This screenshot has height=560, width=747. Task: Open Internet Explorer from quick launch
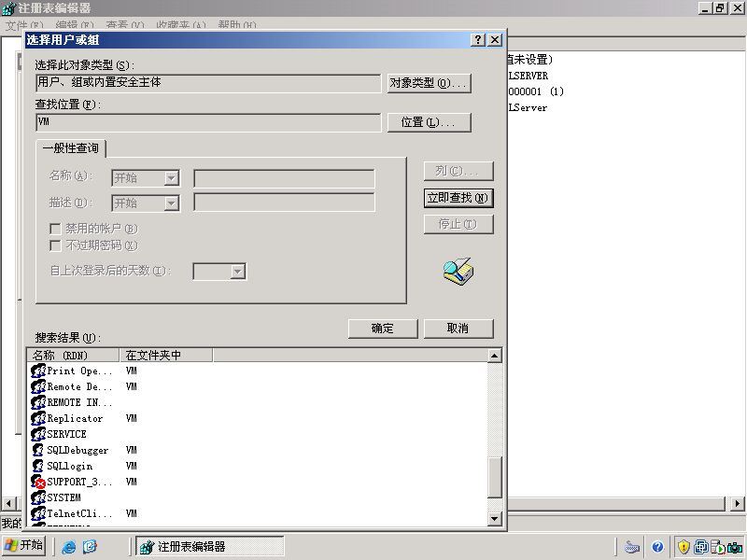coord(69,546)
